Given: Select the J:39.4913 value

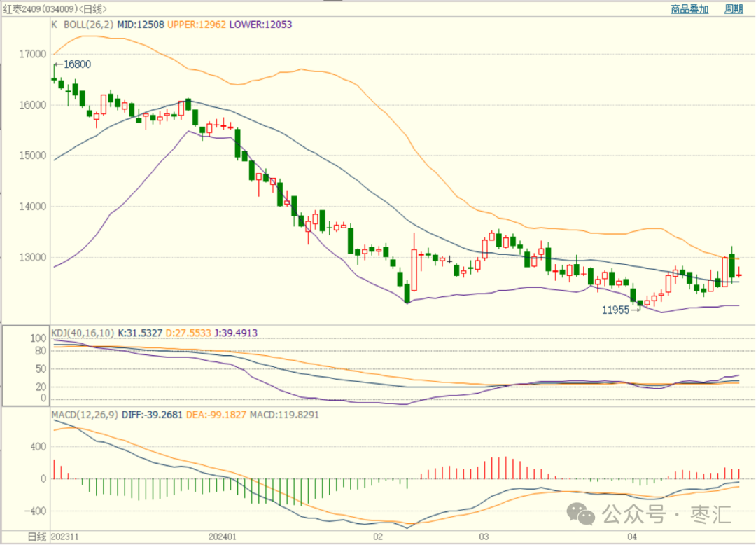Looking at the screenshot, I should pyautogui.click(x=236, y=333).
